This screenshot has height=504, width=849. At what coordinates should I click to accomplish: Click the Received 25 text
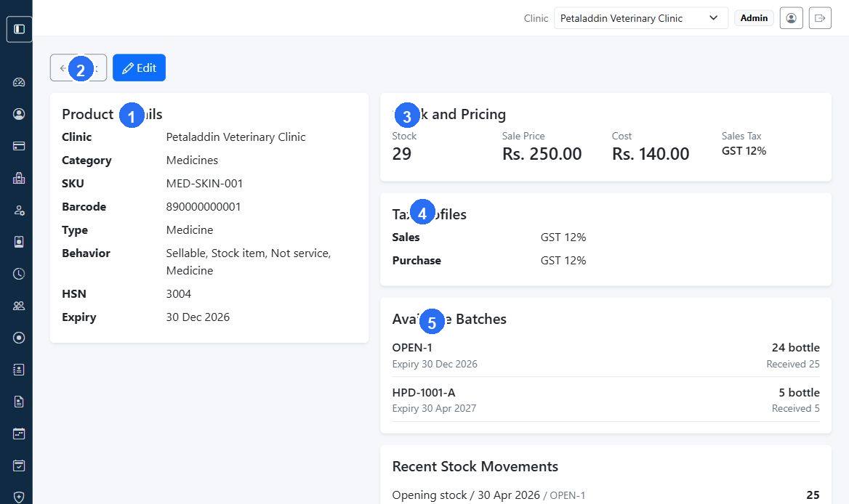(x=793, y=364)
